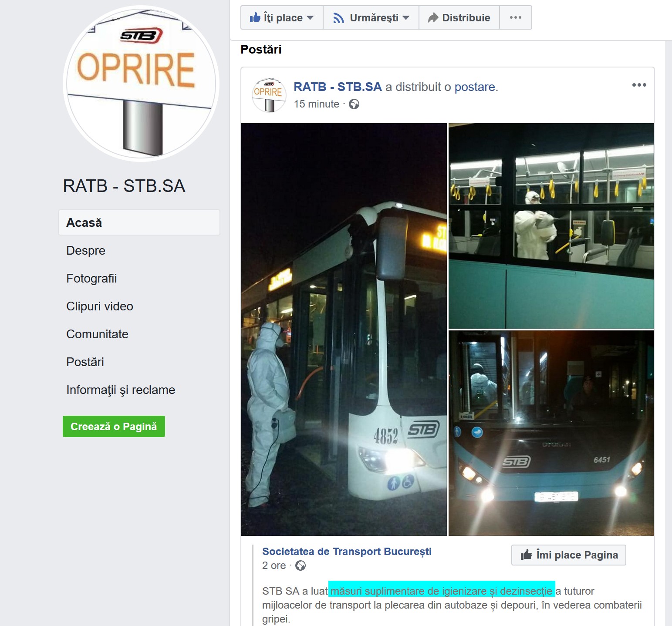Click the small OPRIRE avatar on the post
672x626 pixels.
[269, 95]
